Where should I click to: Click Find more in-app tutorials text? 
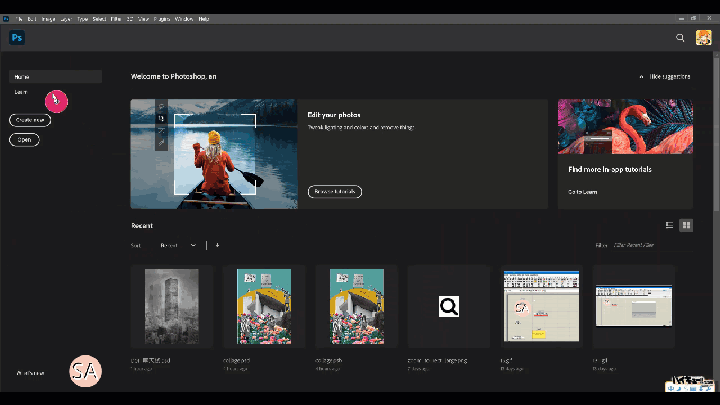[610, 169]
